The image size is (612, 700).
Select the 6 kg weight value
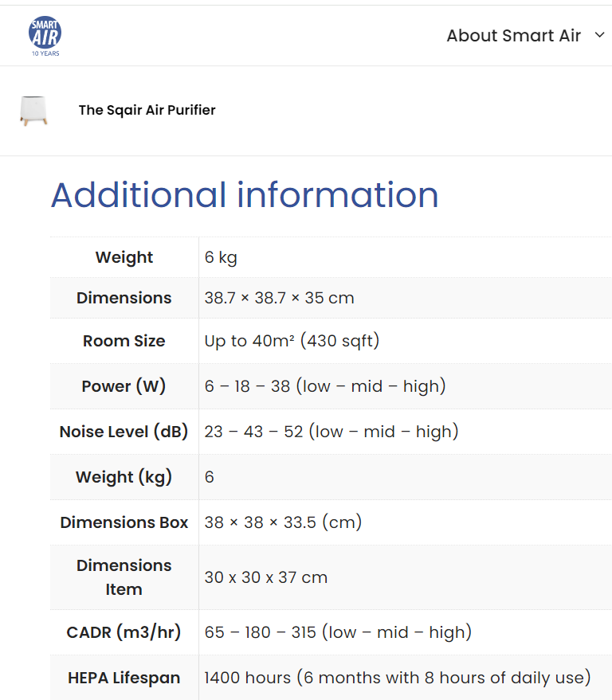click(221, 257)
